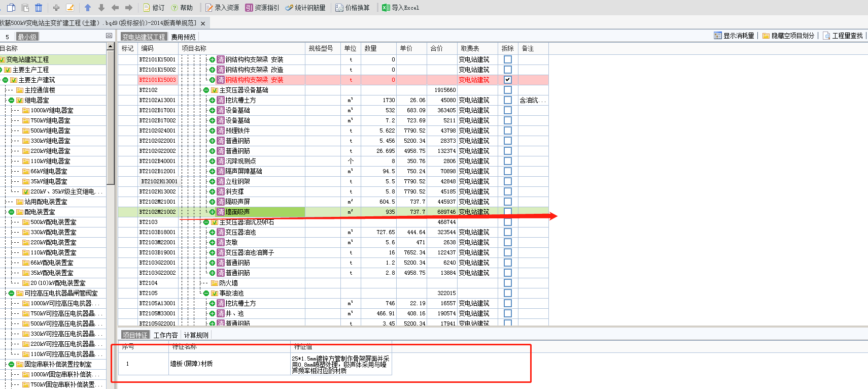The height and width of the screenshot is (389, 868).
Task: Open 工程查找 search
Action: pos(843,36)
